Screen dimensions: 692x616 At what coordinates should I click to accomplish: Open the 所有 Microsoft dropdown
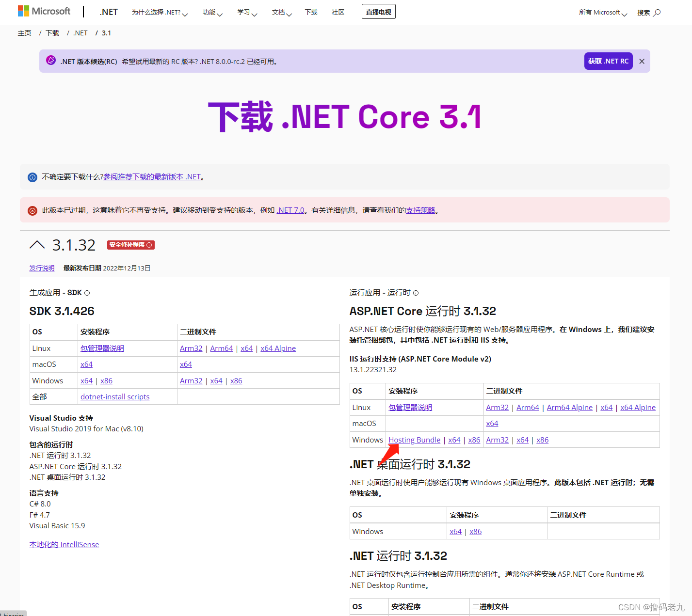click(x=601, y=12)
